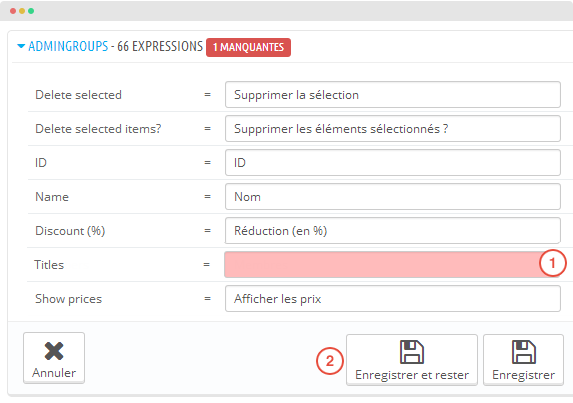Image resolution: width=573 pixels, height=403 pixels.
Task: Click the red 1 Manquantes badge
Action: coord(248,47)
